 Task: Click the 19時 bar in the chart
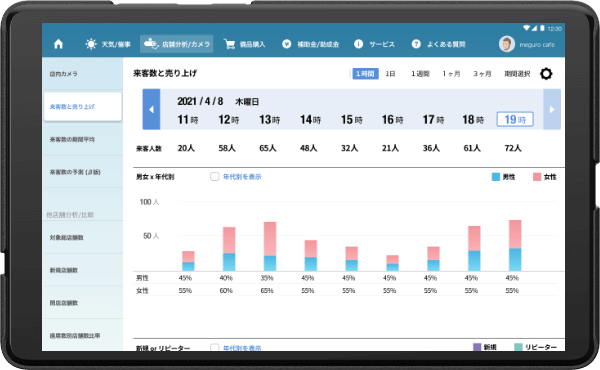click(x=515, y=246)
